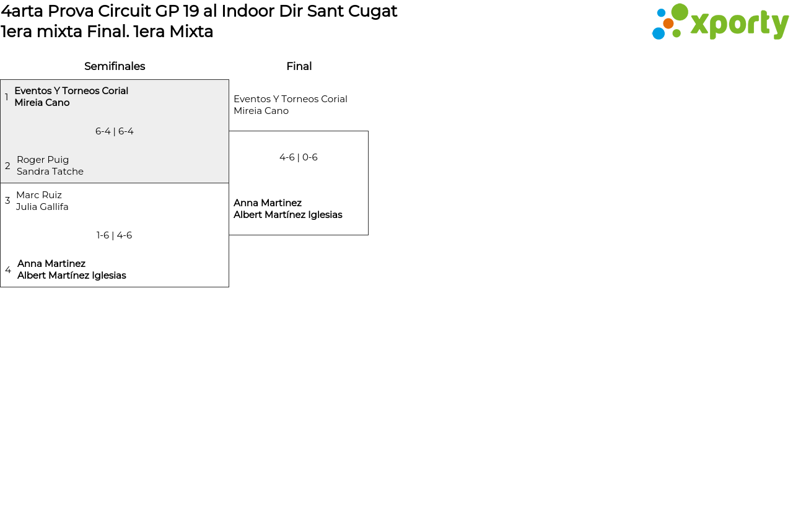Select Albert Martínez Iglesias in the final
This screenshot has width=793, height=532.
tap(288, 215)
